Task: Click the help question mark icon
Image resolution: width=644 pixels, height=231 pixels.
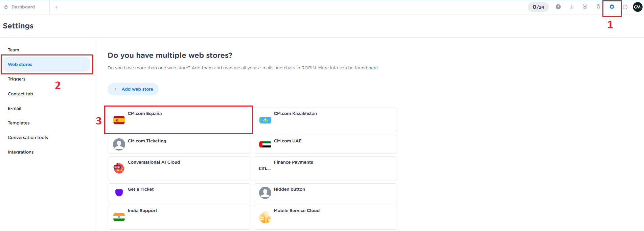Action: 558,7
